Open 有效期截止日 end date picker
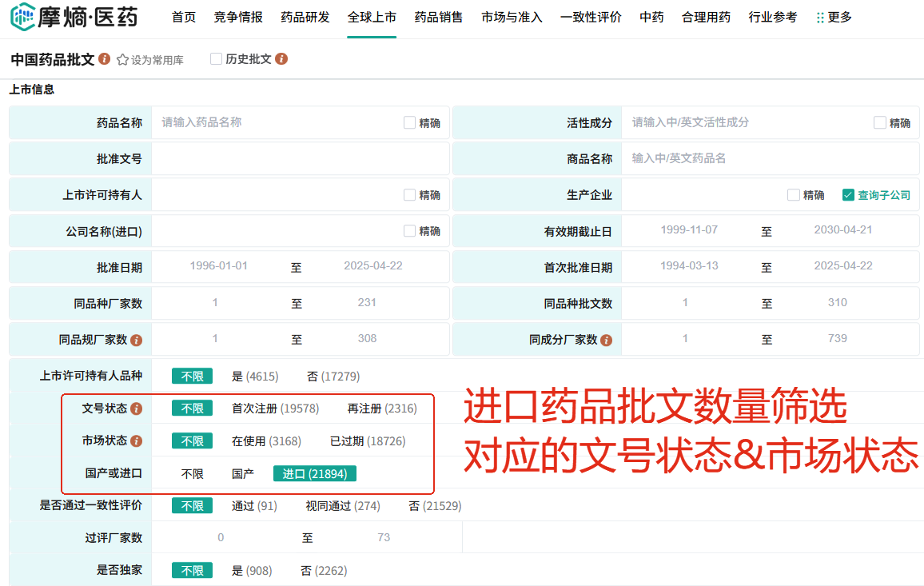The height and width of the screenshot is (586, 924). (x=842, y=230)
